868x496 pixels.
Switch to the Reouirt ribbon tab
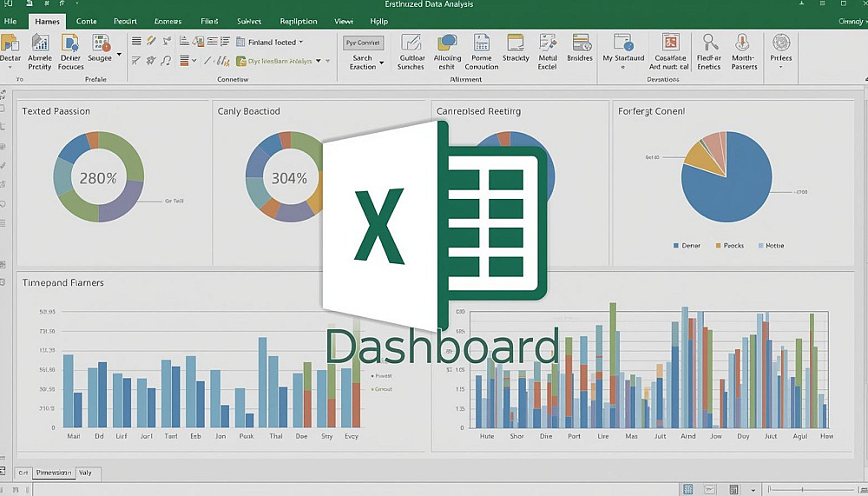[x=125, y=21]
